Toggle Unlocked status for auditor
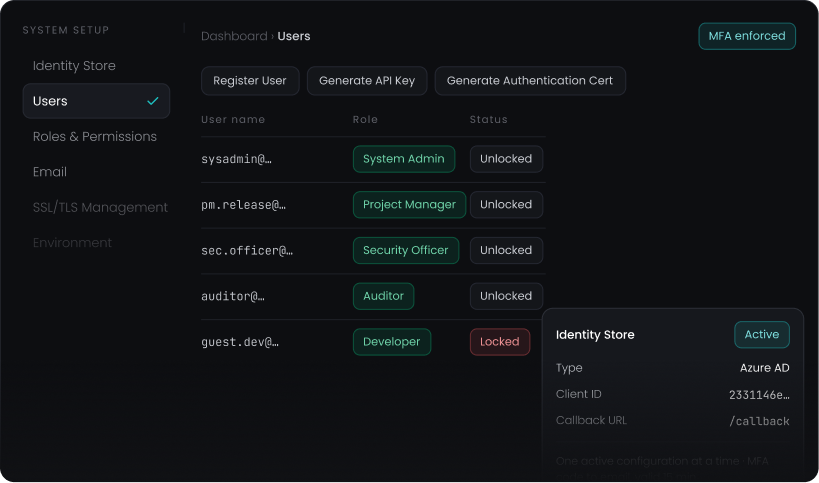The width and height of the screenshot is (819, 483). (x=506, y=296)
